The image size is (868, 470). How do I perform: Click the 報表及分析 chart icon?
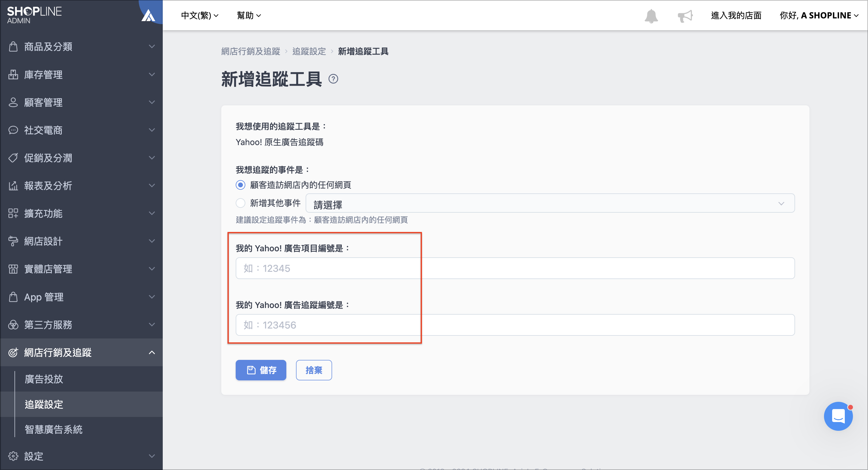click(13, 186)
